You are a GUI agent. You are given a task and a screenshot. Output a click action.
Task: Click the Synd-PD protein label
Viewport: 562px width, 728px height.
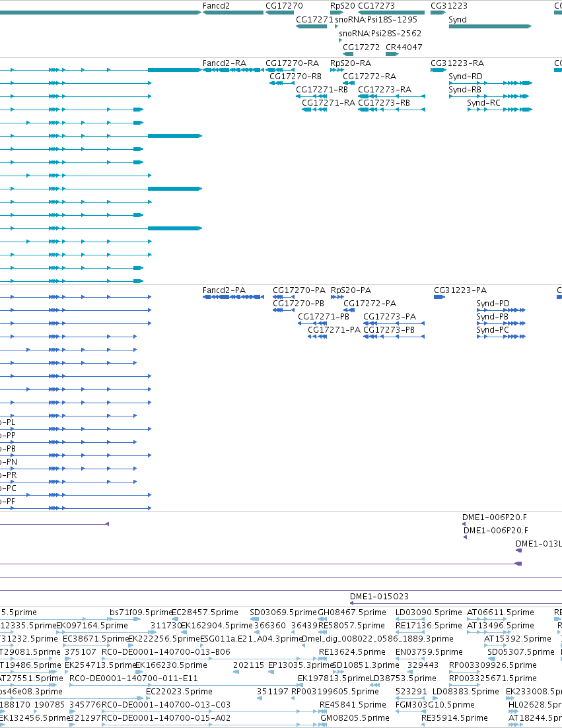tap(493, 303)
